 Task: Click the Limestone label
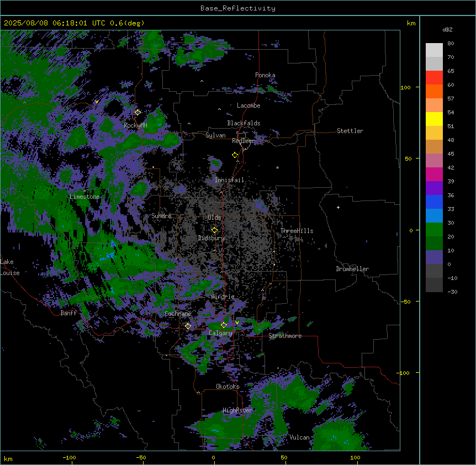click(84, 197)
